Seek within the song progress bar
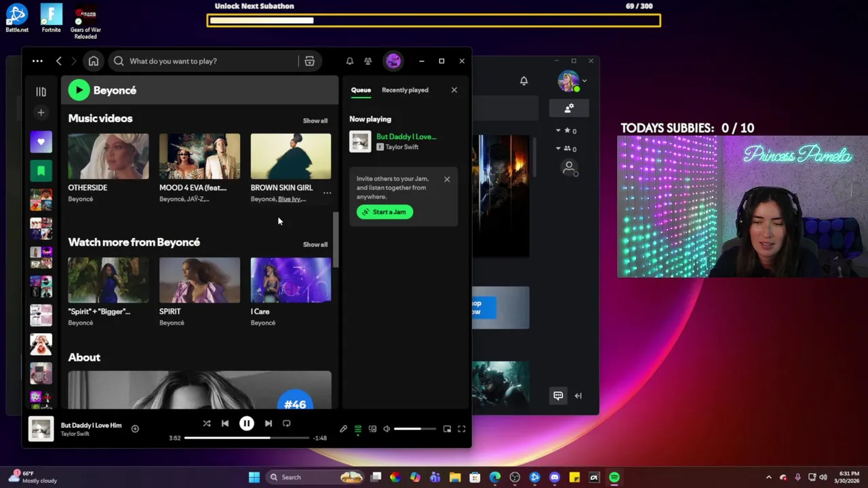Screen dimensions: 868x488 [x=247, y=438]
